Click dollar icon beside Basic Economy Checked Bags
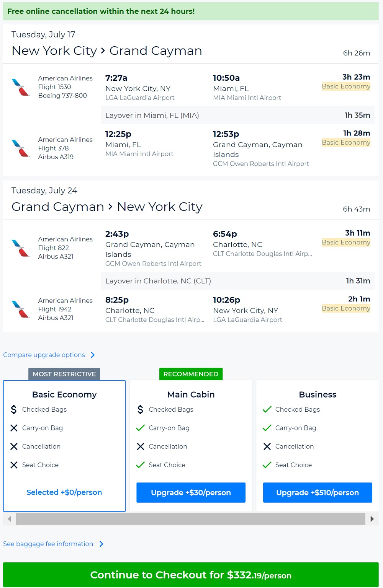383x588 pixels. pyautogui.click(x=14, y=410)
